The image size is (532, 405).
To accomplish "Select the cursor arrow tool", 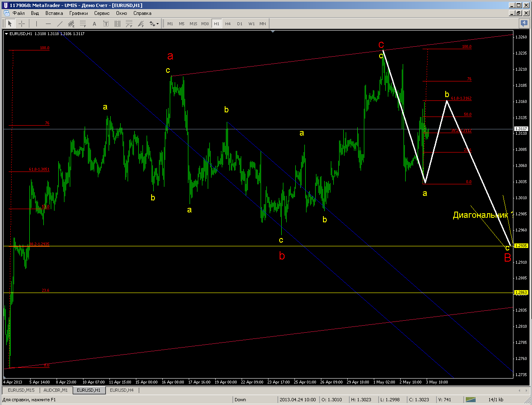I will point(10,24).
